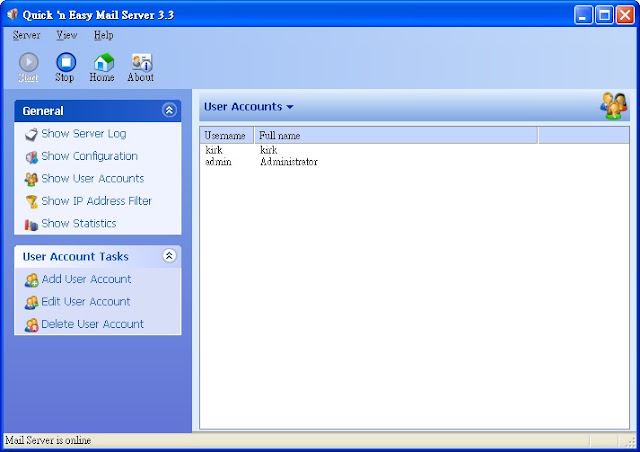Image resolution: width=640 pixels, height=452 pixels.
Task: Close the Quick 'n Easy Mail Server window
Action: [x=625, y=16]
